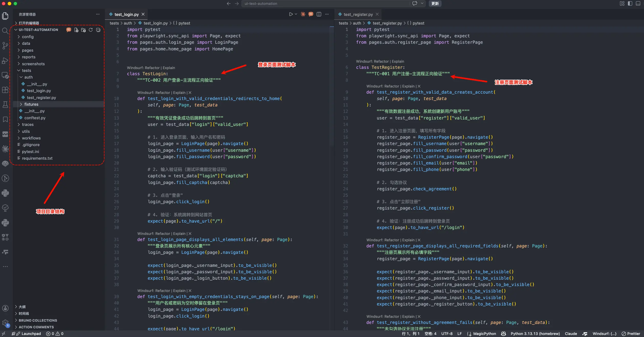Open the Claude starburst icon in activity bar
The image size is (644, 337).
pyautogui.click(x=5, y=149)
